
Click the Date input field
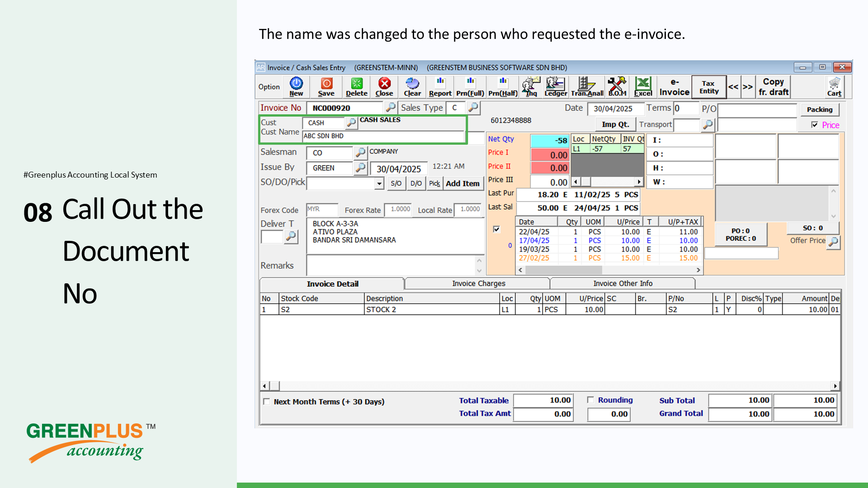click(615, 108)
